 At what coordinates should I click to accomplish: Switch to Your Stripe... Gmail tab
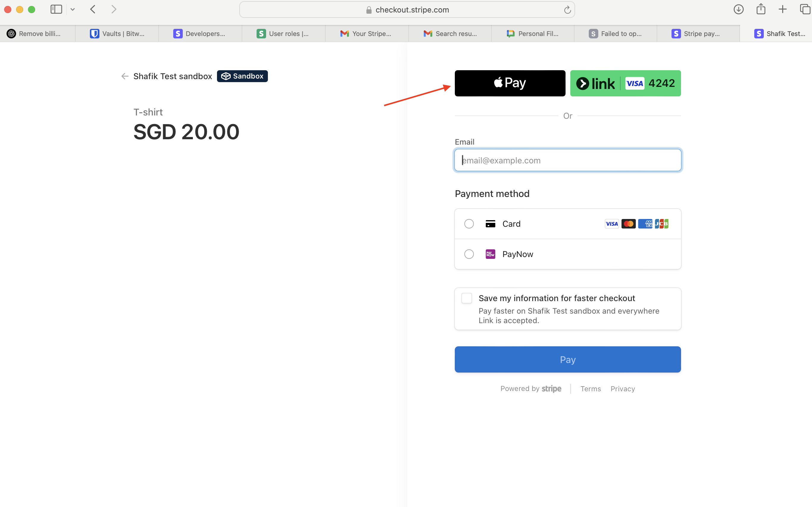pos(367,34)
